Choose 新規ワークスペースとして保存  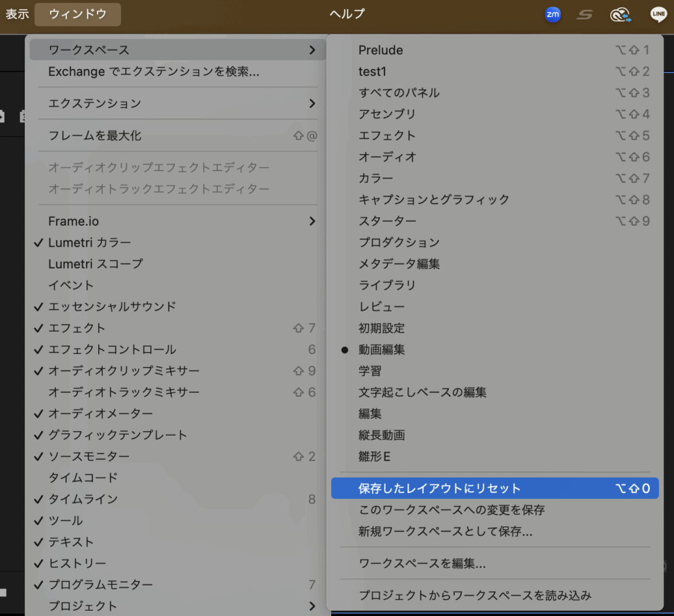[x=495, y=531]
